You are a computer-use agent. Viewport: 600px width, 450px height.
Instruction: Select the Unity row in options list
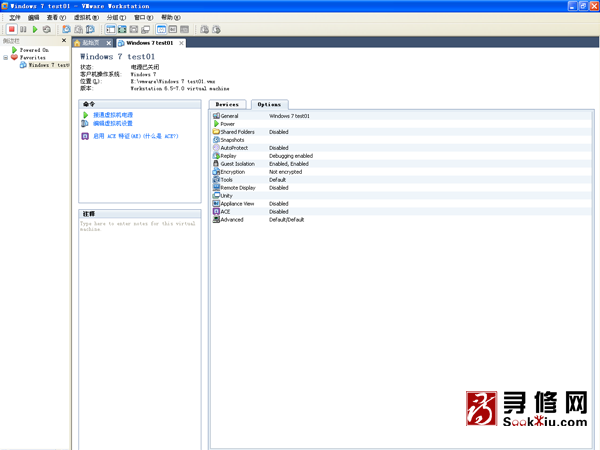point(400,196)
